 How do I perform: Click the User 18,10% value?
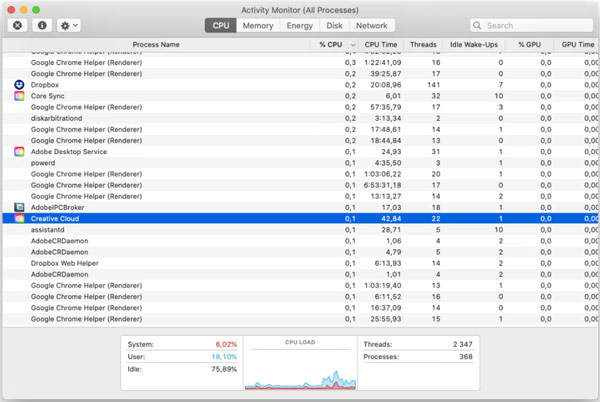[x=224, y=356]
